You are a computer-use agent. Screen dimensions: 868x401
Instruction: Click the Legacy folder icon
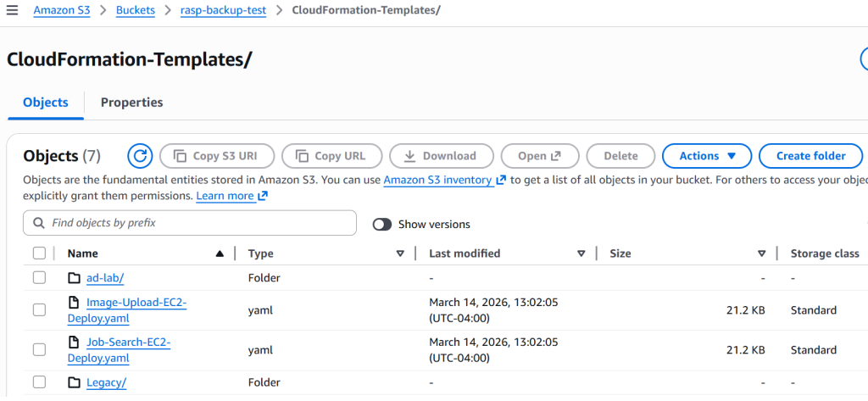[74, 382]
